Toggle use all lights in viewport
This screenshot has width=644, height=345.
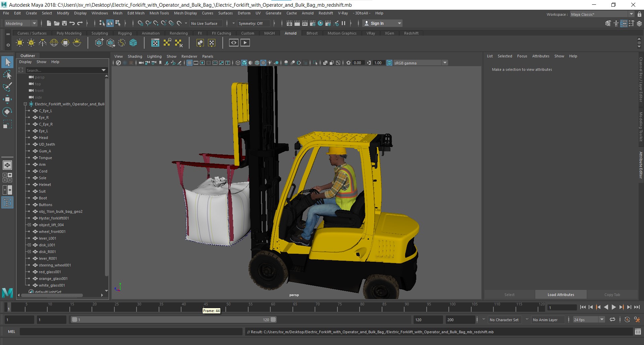click(270, 63)
